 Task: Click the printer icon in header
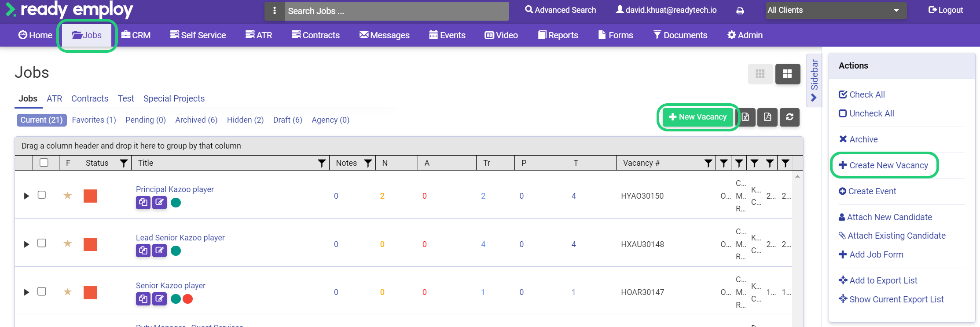740,11
